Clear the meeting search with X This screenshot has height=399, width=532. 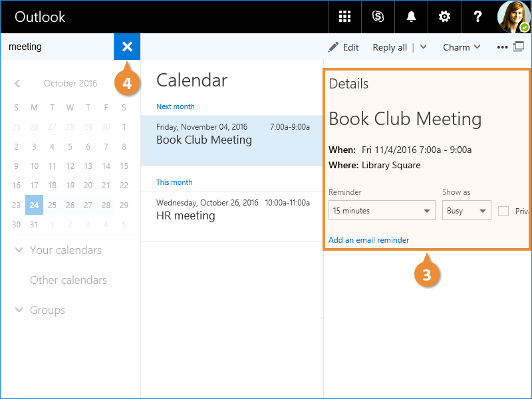[x=127, y=47]
